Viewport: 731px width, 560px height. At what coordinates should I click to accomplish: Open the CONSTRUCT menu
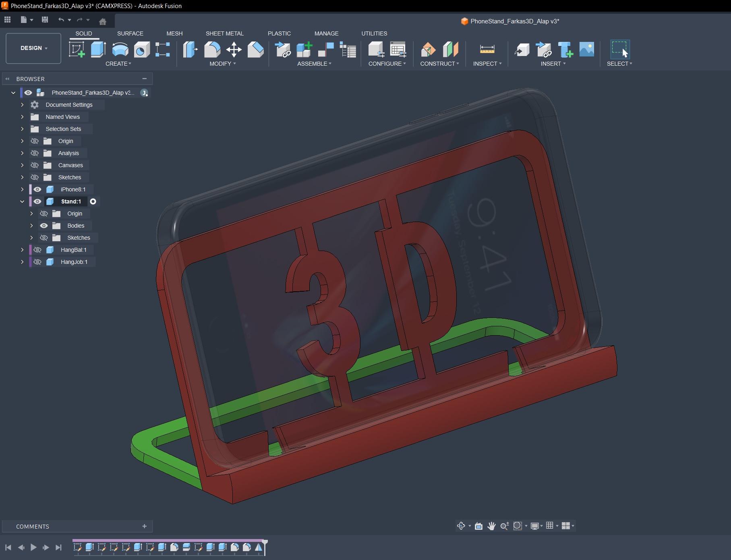click(439, 64)
